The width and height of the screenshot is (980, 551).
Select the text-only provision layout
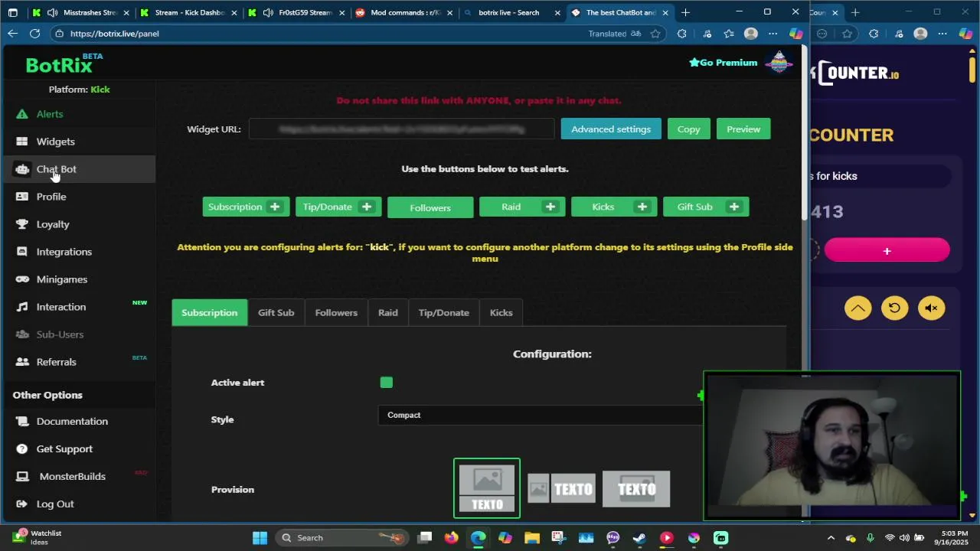636,489
